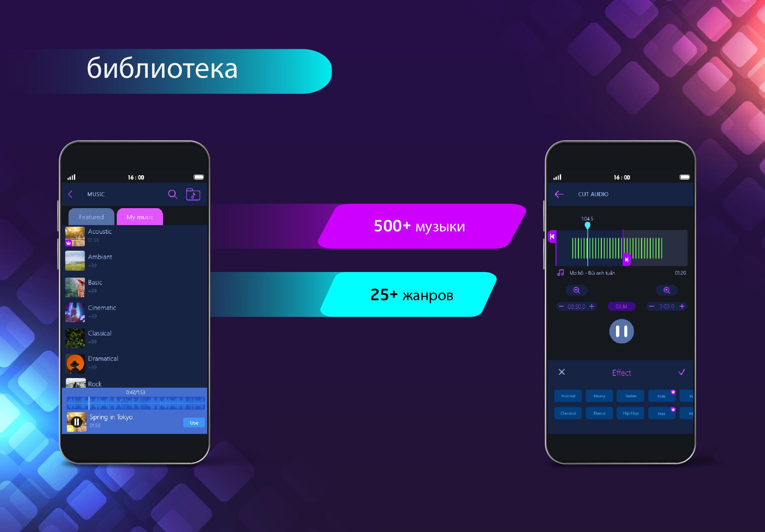Screen dimensions: 765x532
Task: Select the 'Normal' effect option
Action: (568, 396)
